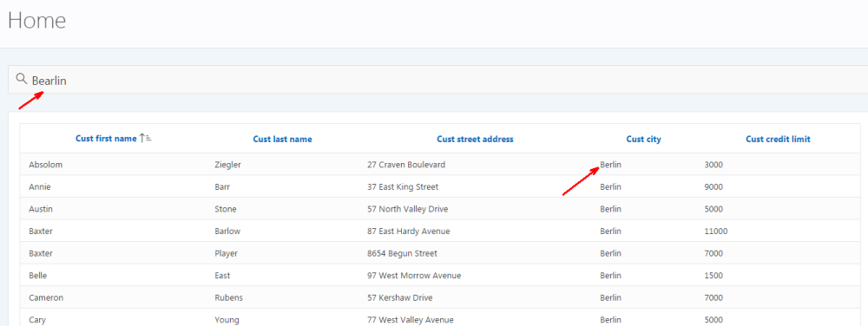Select address 27 Craven Boulevard

coord(405,165)
